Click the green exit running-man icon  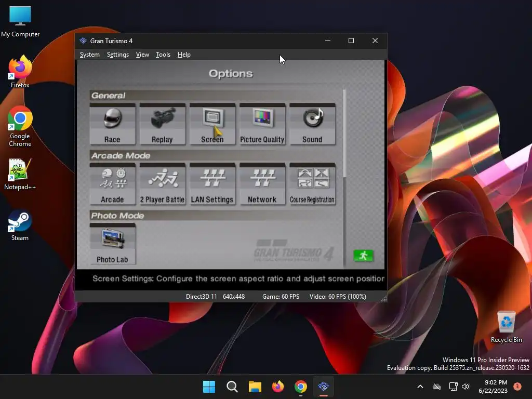(363, 256)
